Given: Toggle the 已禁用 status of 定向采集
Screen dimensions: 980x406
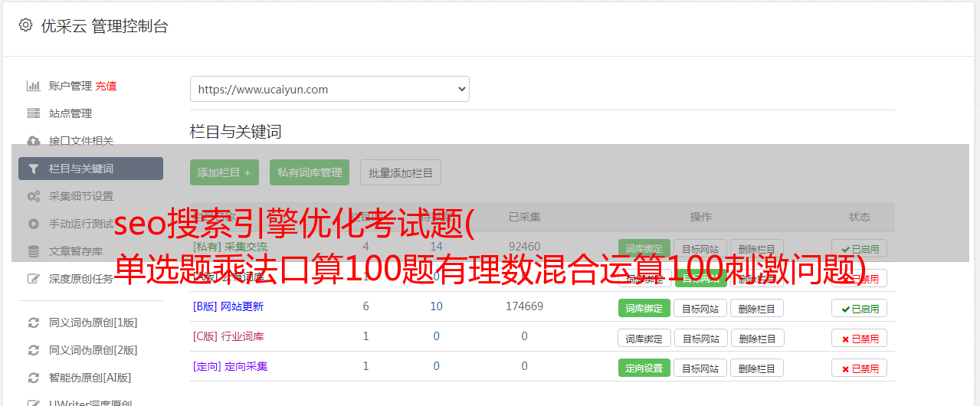Looking at the screenshot, I should click(860, 368).
